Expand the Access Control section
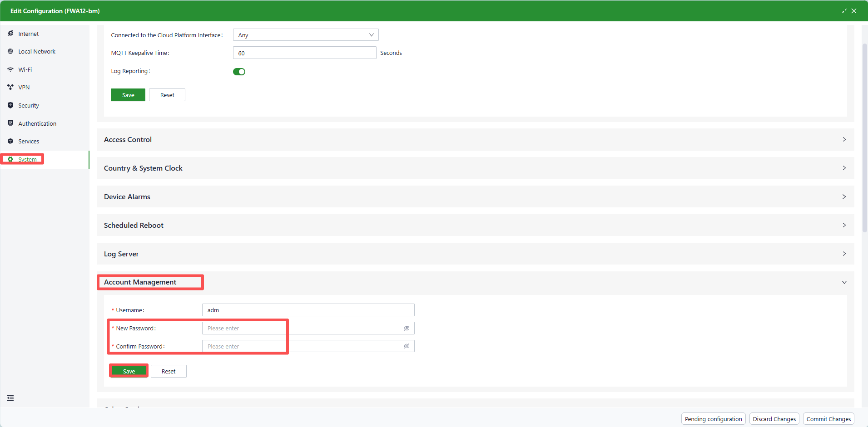The image size is (868, 427). coord(475,140)
